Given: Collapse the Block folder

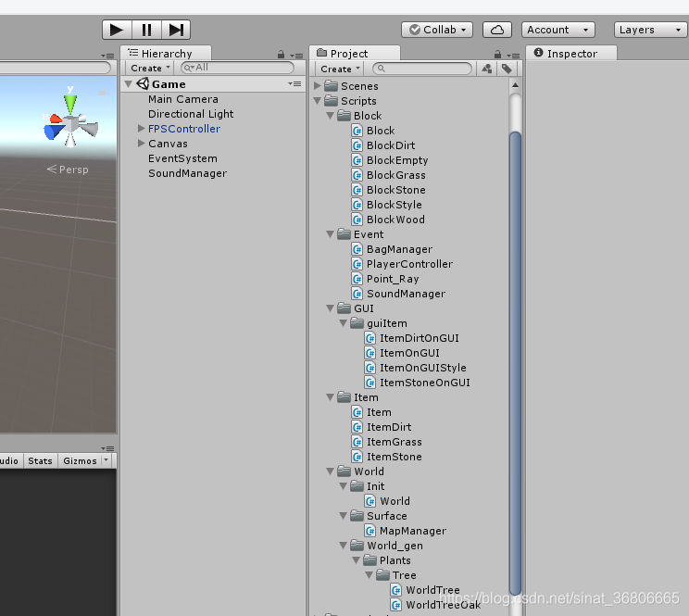Looking at the screenshot, I should pyautogui.click(x=330, y=116).
